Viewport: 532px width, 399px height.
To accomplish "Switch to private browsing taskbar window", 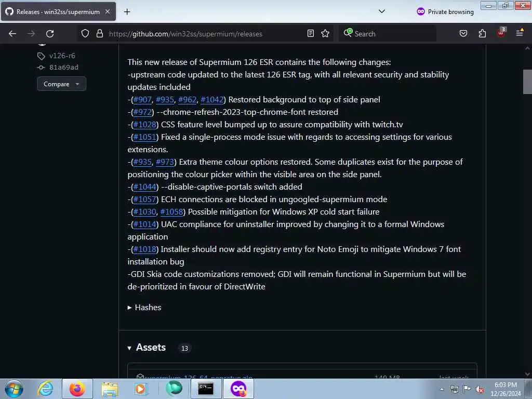I will point(238,389).
